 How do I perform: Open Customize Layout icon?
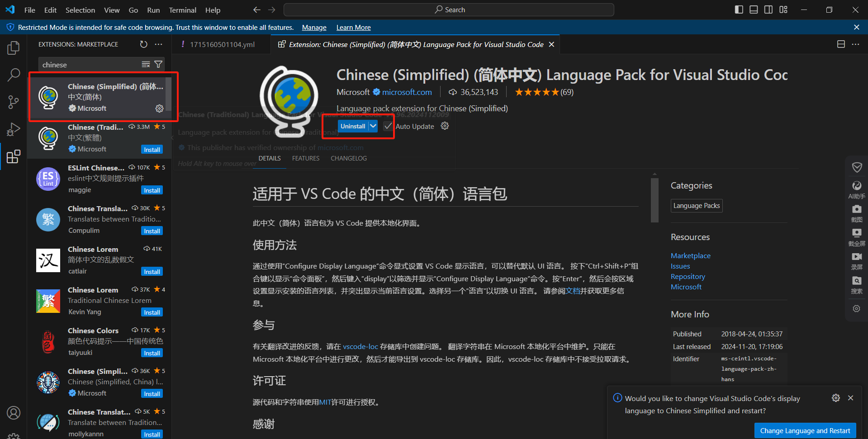pyautogui.click(x=783, y=10)
